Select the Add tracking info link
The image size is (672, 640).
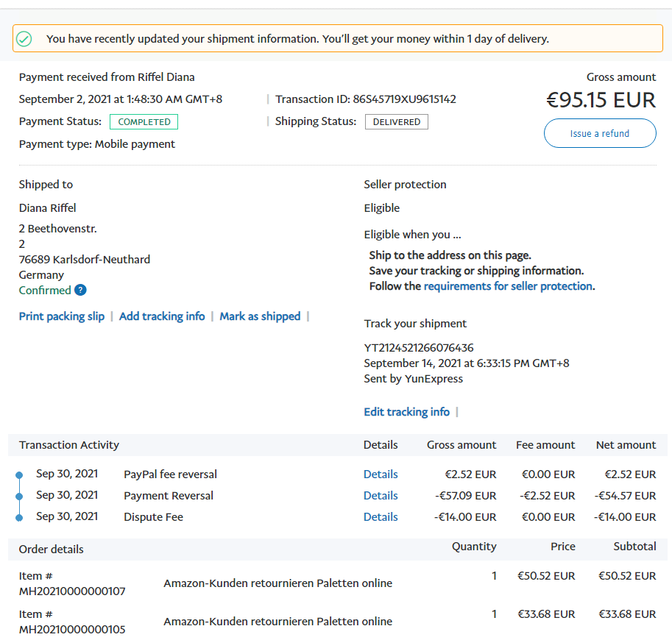[x=162, y=316]
